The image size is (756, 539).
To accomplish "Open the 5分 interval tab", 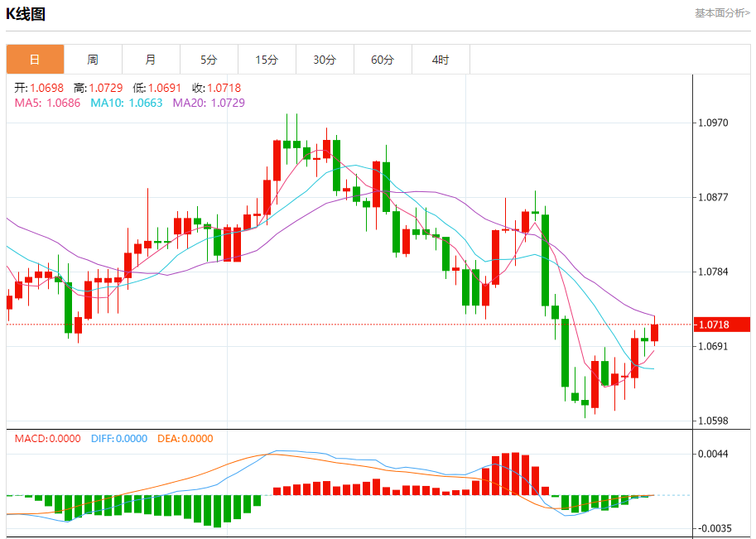I will tap(209, 60).
